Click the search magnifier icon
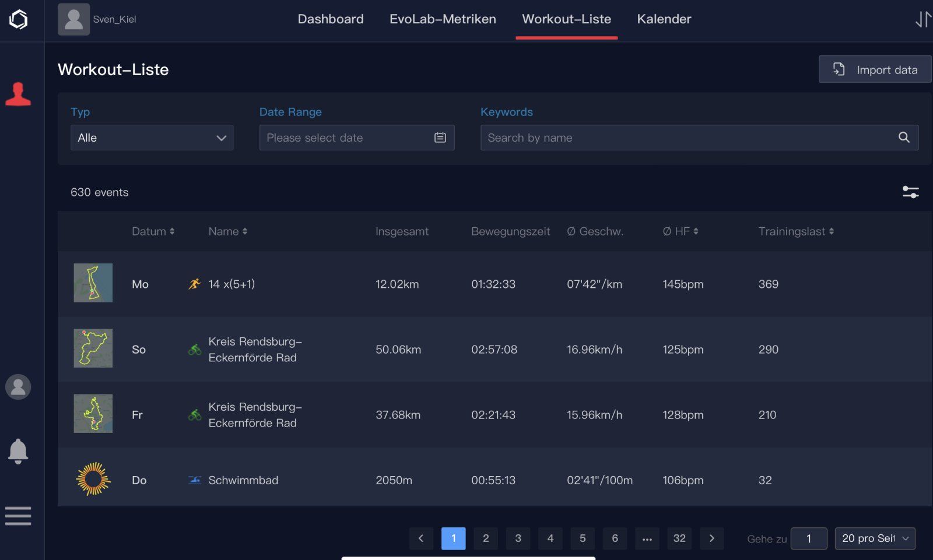The width and height of the screenshot is (933, 560). 904,138
